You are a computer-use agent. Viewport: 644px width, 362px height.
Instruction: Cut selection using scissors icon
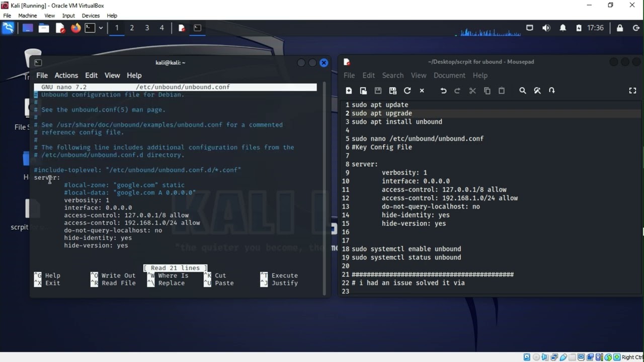tap(472, 90)
